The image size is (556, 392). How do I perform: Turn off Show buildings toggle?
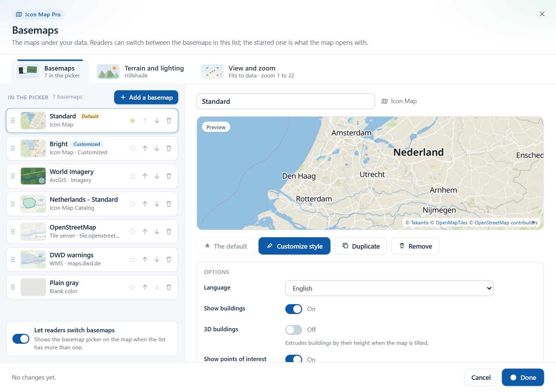[x=294, y=309]
